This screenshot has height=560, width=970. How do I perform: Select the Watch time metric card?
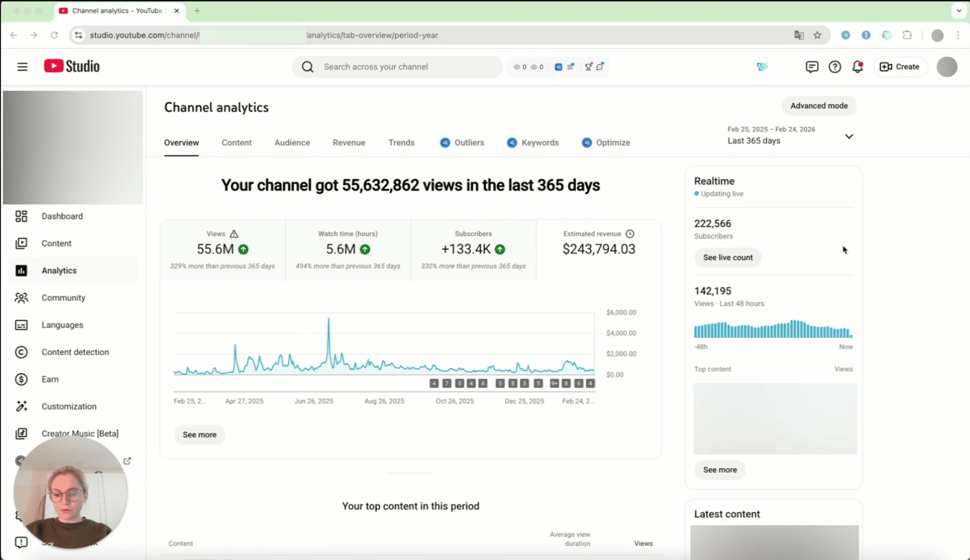pyautogui.click(x=348, y=250)
